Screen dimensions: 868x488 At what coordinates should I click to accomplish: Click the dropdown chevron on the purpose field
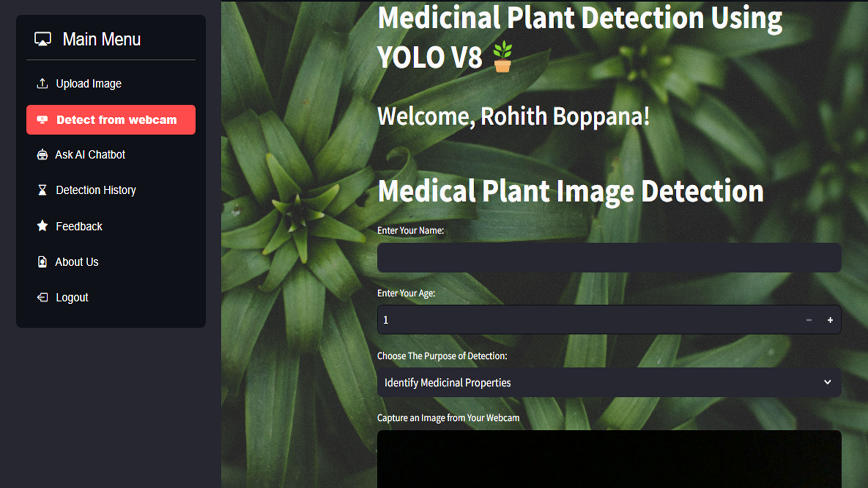click(x=828, y=383)
